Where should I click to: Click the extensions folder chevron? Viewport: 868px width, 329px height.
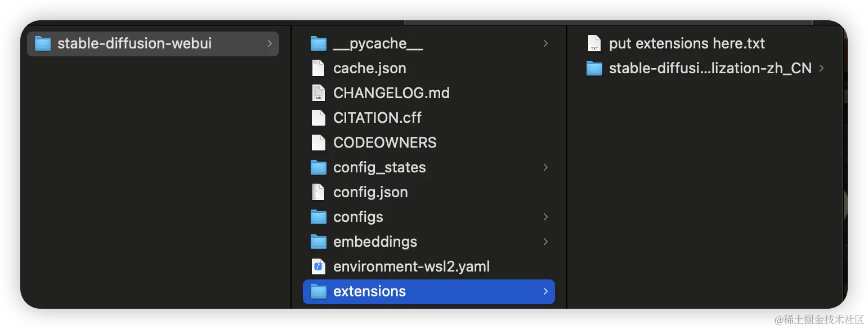pyautogui.click(x=545, y=291)
